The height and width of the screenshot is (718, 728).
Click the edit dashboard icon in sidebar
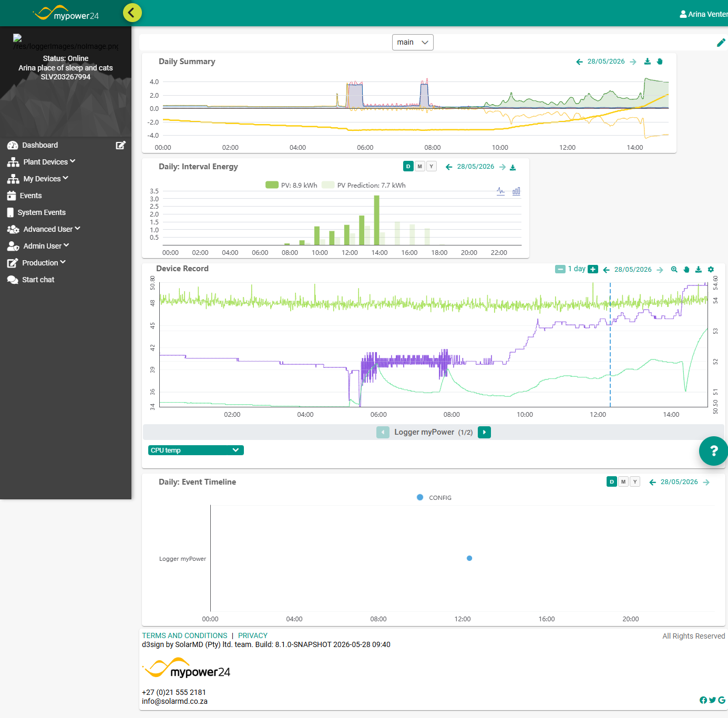[x=120, y=145]
